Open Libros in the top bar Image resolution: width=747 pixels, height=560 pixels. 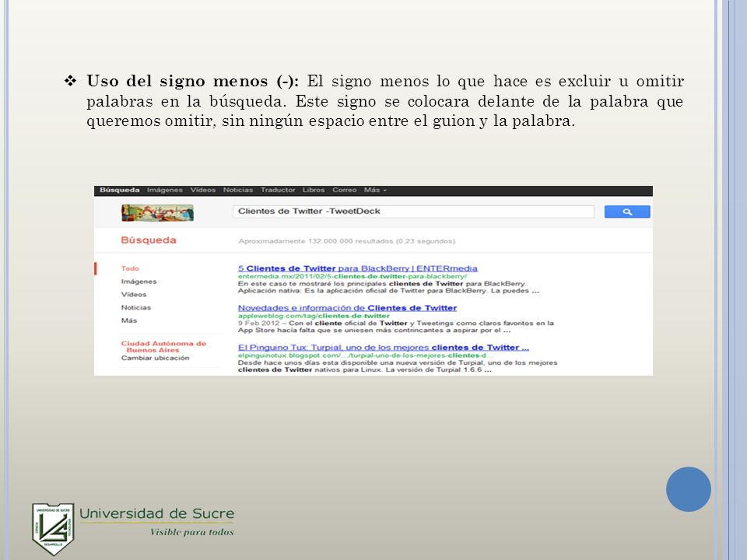[314, 190]
